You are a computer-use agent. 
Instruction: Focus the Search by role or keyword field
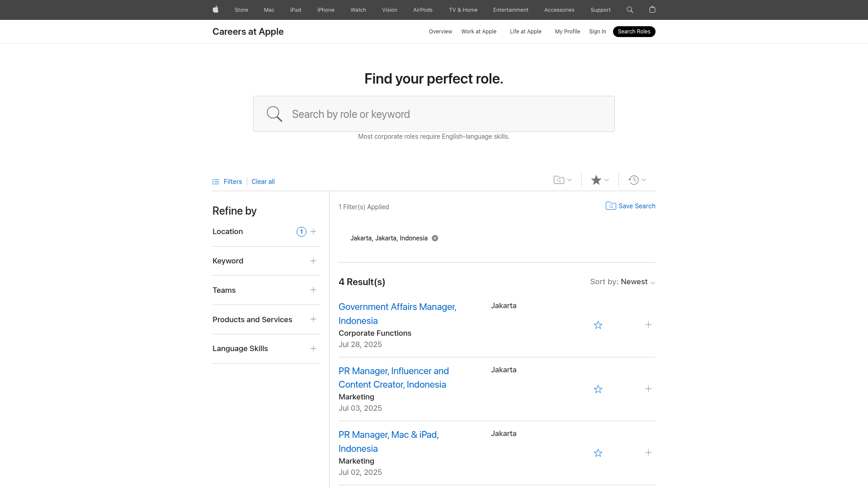[x=434, y=114]
